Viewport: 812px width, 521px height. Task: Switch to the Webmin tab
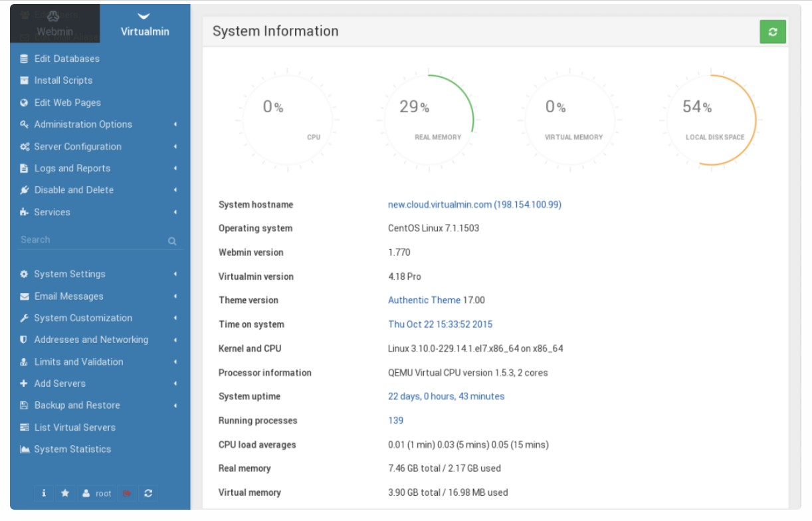(55, 24)
